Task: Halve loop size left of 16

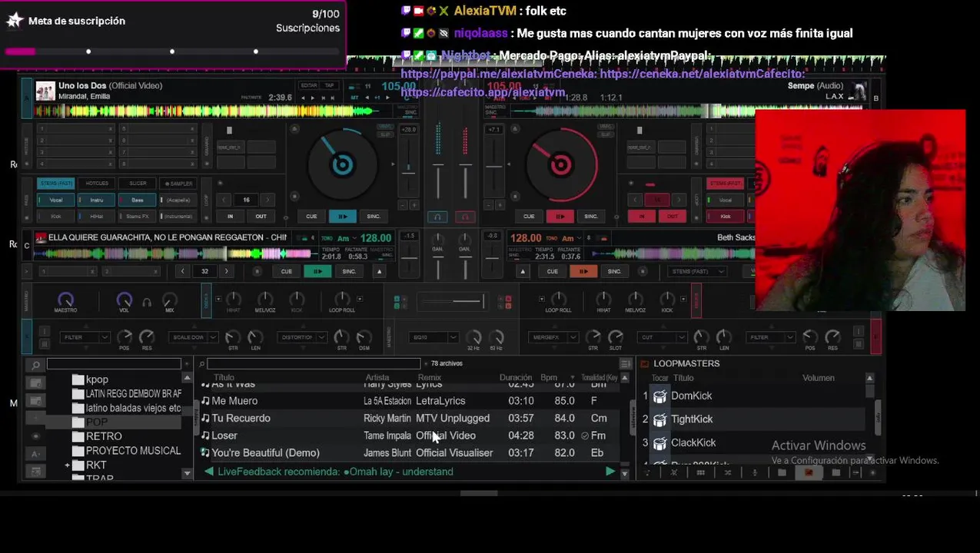Action: pos(224,200)
